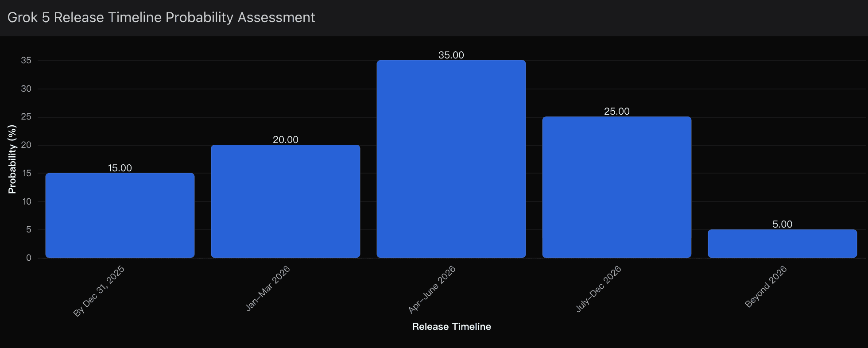Click the 35.00 value label
Screen dimensions: 868x348
(451, 55)
